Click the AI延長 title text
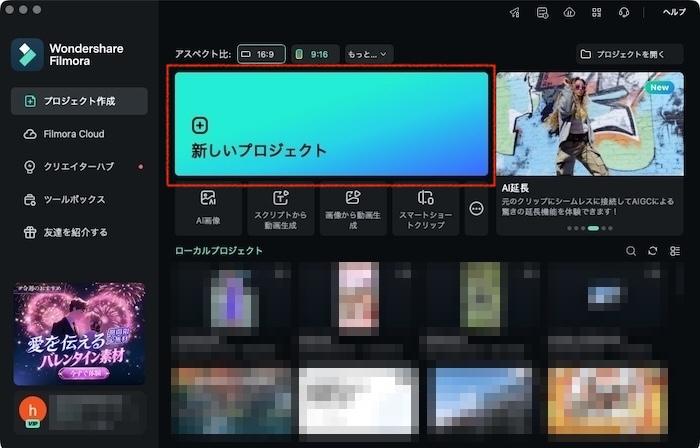The width and height of the screenshot is (700, 448). 515,188
